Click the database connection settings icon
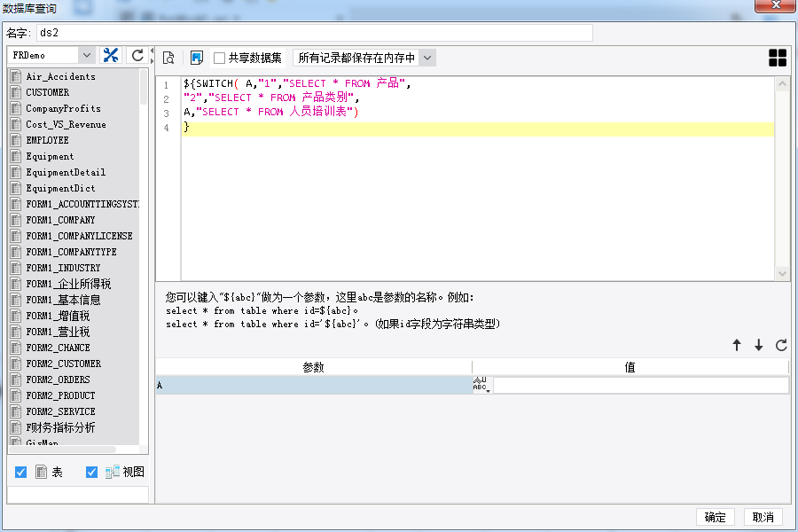This screenshot has height=532, width=798. click(x=111, y=55)
